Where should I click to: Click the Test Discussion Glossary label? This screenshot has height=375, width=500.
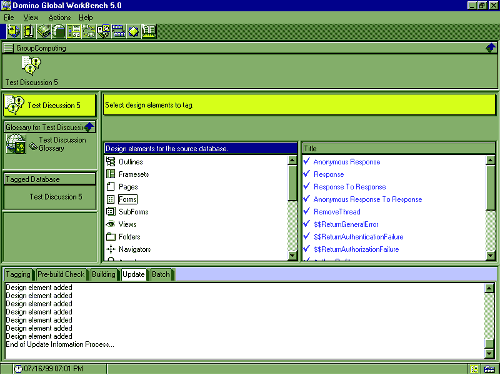tap(63, 144)
